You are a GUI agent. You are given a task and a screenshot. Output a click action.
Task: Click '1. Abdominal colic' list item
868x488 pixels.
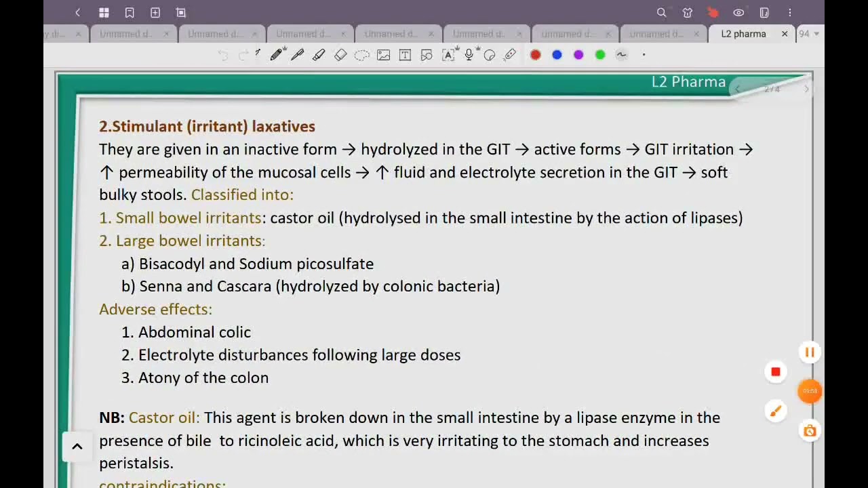pyautogui.click(x=186, y=332)
